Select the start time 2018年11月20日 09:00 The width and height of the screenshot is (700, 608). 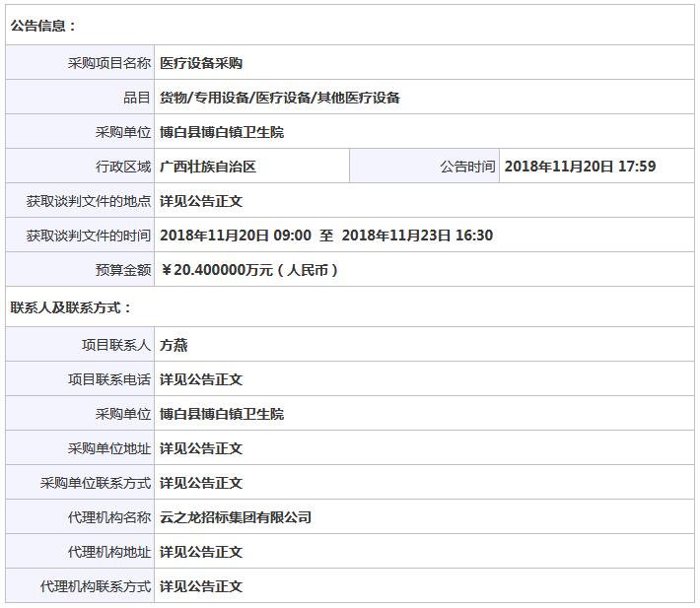coord(236,236)
